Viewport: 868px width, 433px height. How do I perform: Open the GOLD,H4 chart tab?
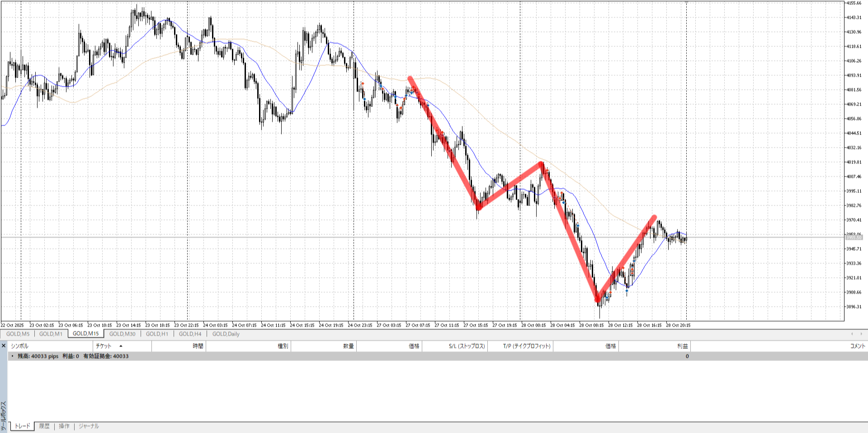pyautogui.click(x=190, y=334)
